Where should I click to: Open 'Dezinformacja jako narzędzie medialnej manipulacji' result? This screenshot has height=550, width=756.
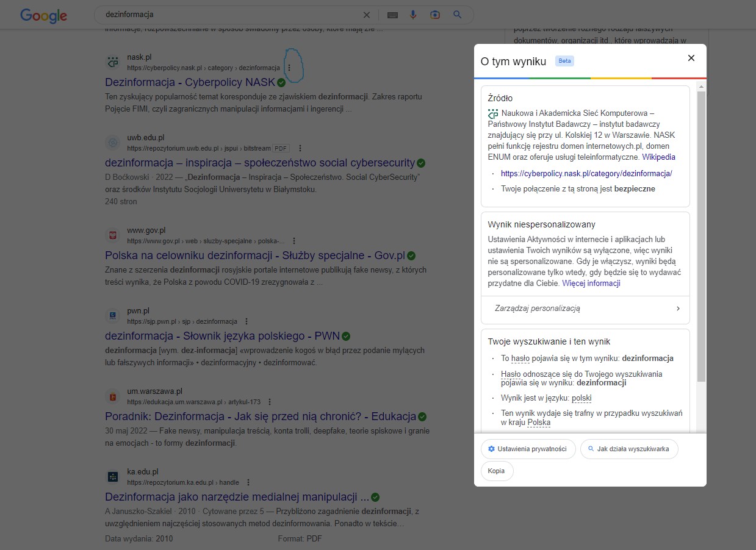237,497
